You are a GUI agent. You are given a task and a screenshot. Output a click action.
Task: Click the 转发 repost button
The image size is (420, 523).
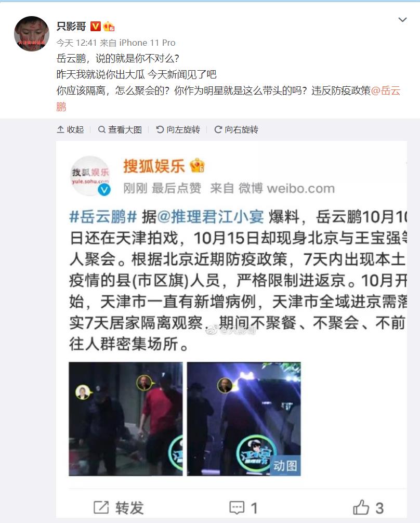pyautogui.click(x=119, y=508)
